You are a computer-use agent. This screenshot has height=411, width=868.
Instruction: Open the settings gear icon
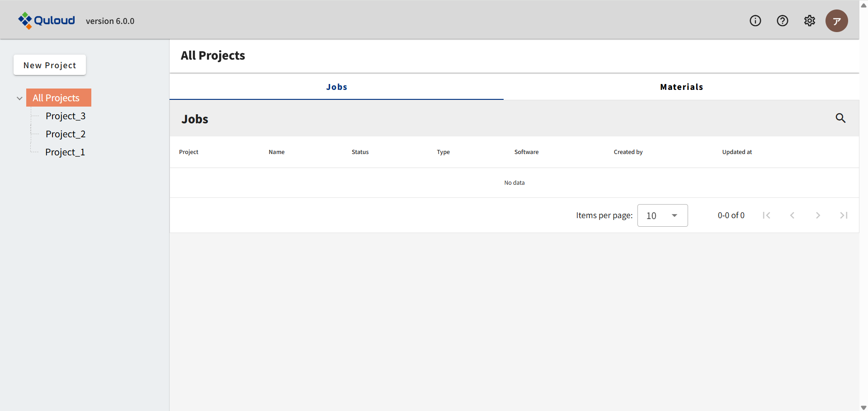click(x=809, y=21)
